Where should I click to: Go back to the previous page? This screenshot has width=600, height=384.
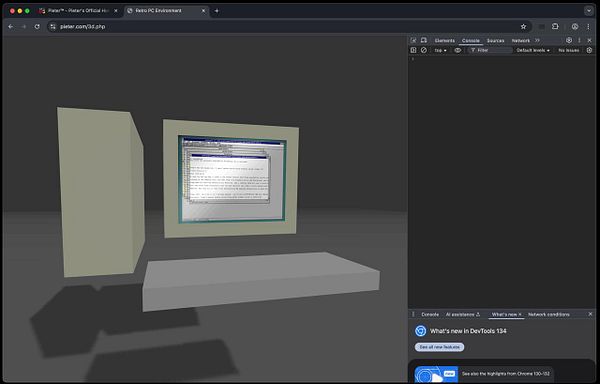click(x=11, y=26)
